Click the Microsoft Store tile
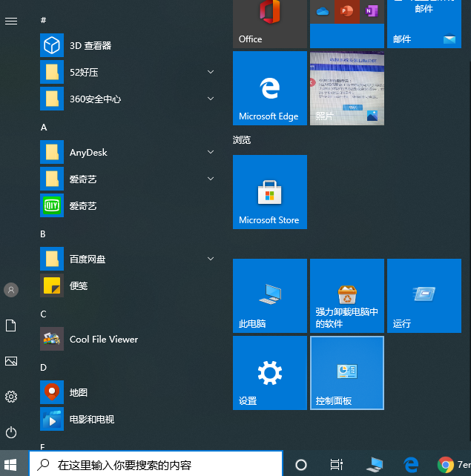 269,192
